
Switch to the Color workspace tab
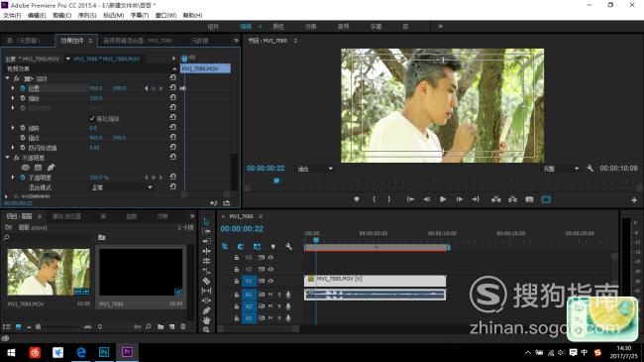278,27
